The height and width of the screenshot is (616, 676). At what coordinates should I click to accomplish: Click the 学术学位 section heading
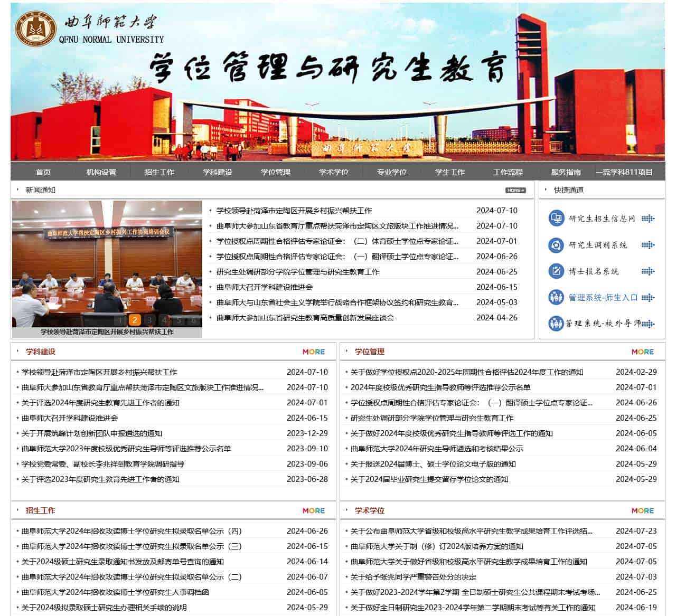click(x=370, y=510)
